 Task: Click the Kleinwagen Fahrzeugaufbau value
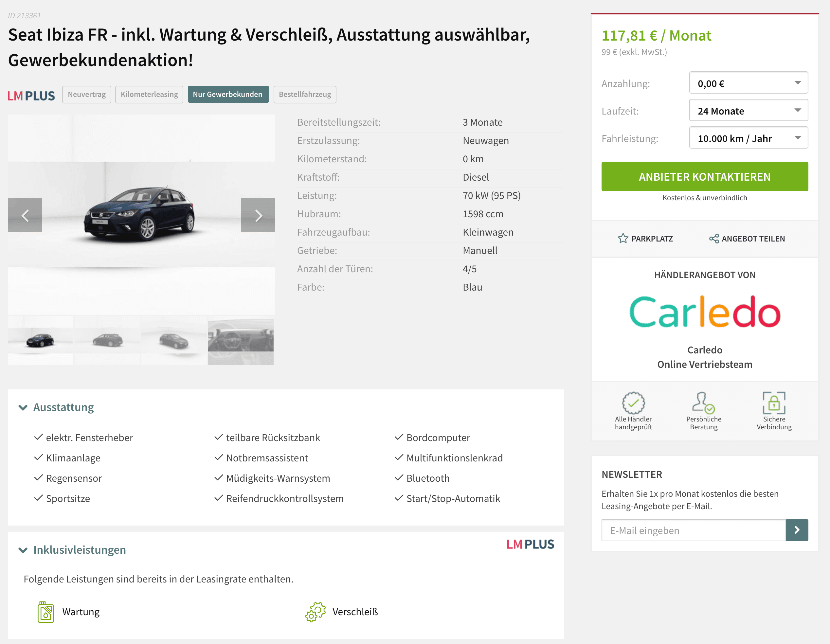coord(488,232)
